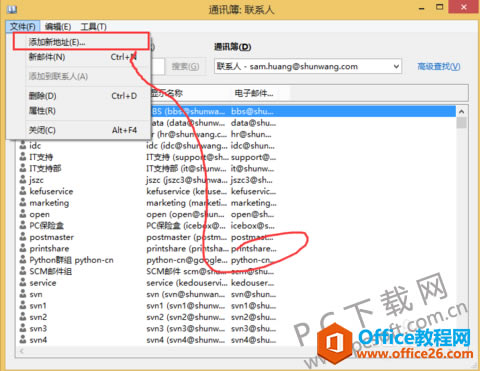The image size is (480, 371).
Task: Click contact icon beside svn3
Action: (x=23, y=328)
